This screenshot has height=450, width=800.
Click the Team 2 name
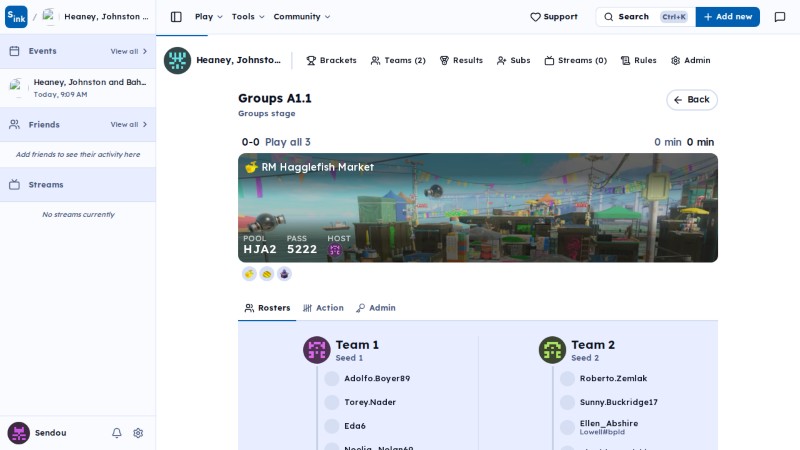[593, 345]
